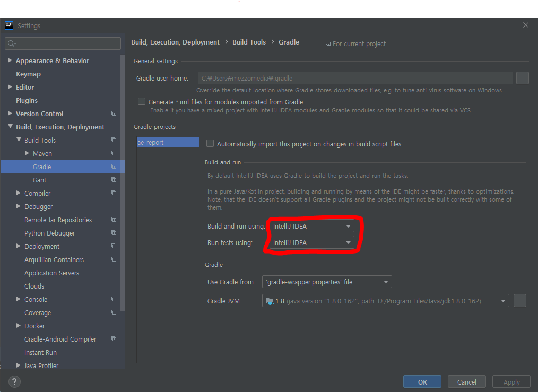
Task: Select Gant under Build Tools
Action: [39, 180]
